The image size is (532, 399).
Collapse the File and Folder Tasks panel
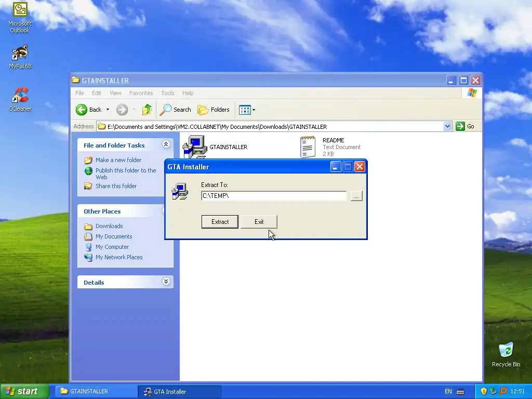point(166,144)
